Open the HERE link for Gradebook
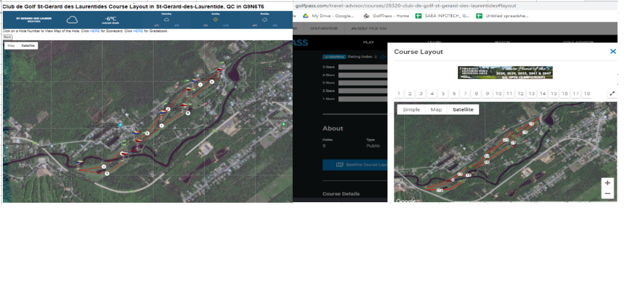 138,31
